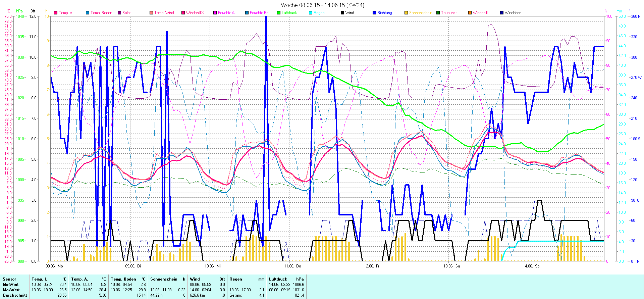Click the yellow Sonnenschein legend square

point(406,13)
